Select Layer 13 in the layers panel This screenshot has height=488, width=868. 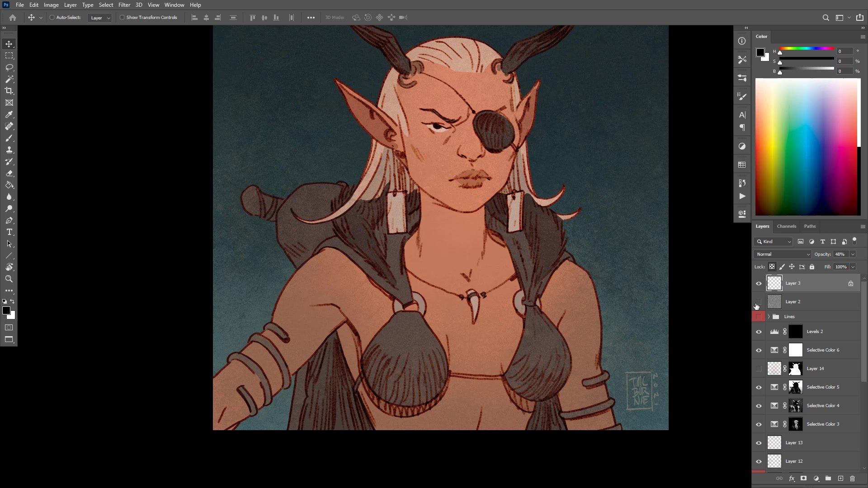pos(794,443)
